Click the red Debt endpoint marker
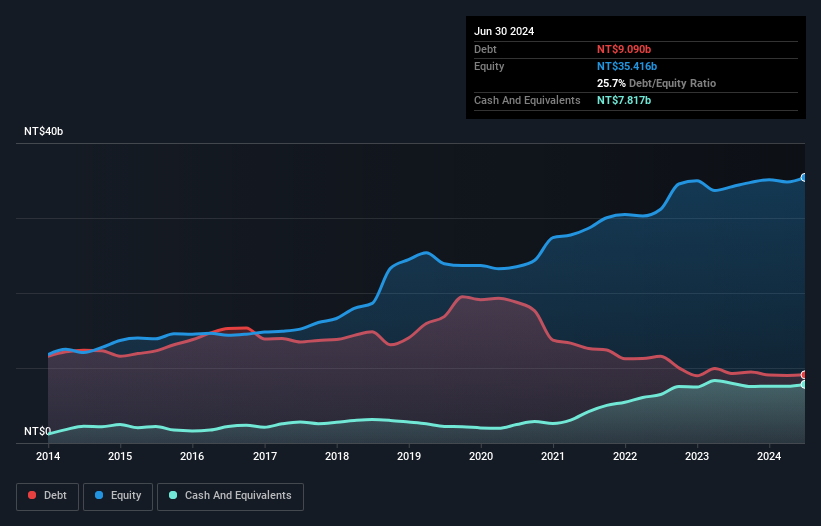The width and height of the screenshot is (821, 526). point(804,375)
